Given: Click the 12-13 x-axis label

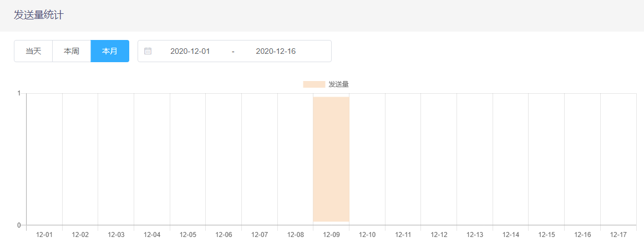Looking at the screenshot, I should [x=475, y=235].
